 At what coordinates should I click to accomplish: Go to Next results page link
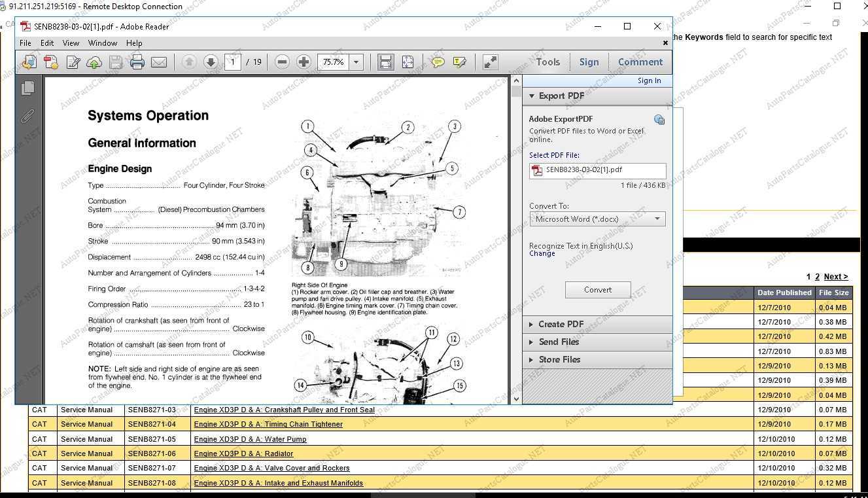pyautogui.click(x=835, y=277)
